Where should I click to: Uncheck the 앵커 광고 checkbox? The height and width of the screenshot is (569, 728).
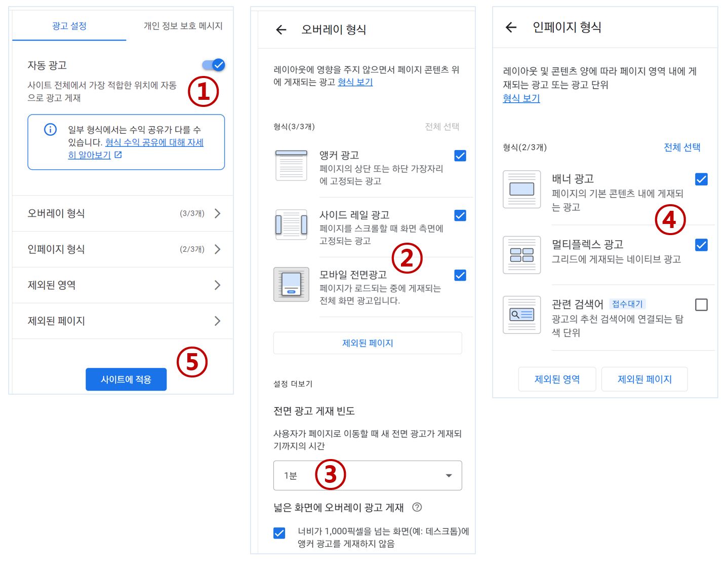click(x=460, y=156)
